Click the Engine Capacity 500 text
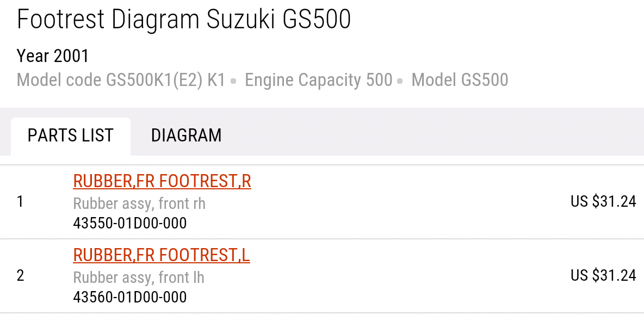This screenshot has width=644, height=315. click(318, 80)
